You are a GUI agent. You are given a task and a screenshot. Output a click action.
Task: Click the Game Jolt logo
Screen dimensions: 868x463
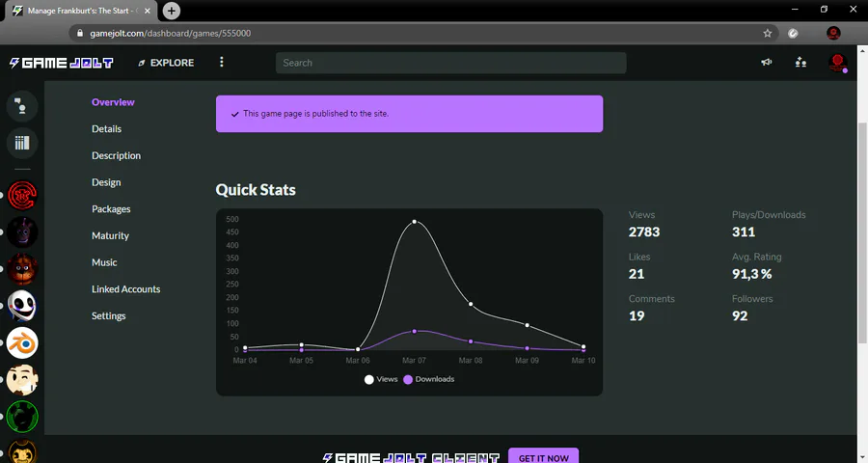point(62,63)
